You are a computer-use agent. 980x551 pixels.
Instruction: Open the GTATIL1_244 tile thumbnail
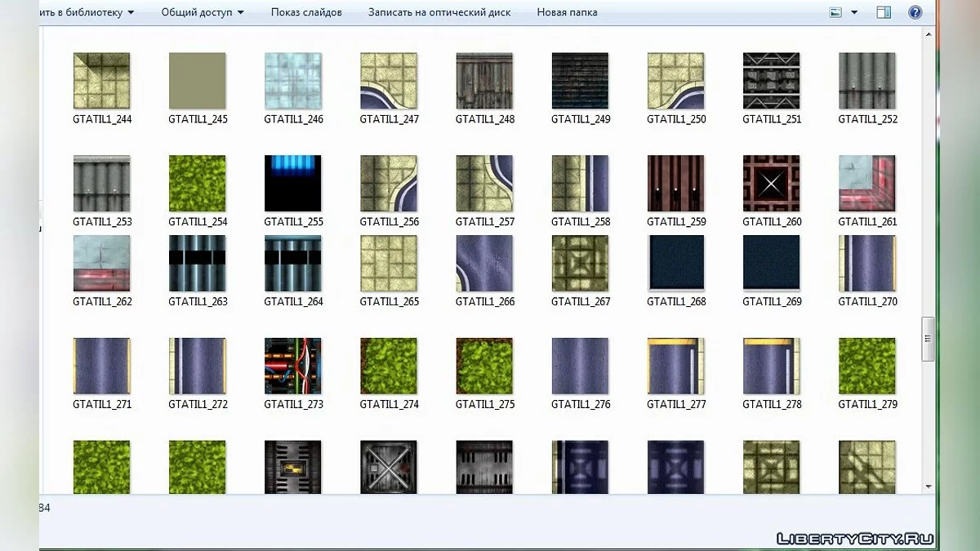[101, 81]
